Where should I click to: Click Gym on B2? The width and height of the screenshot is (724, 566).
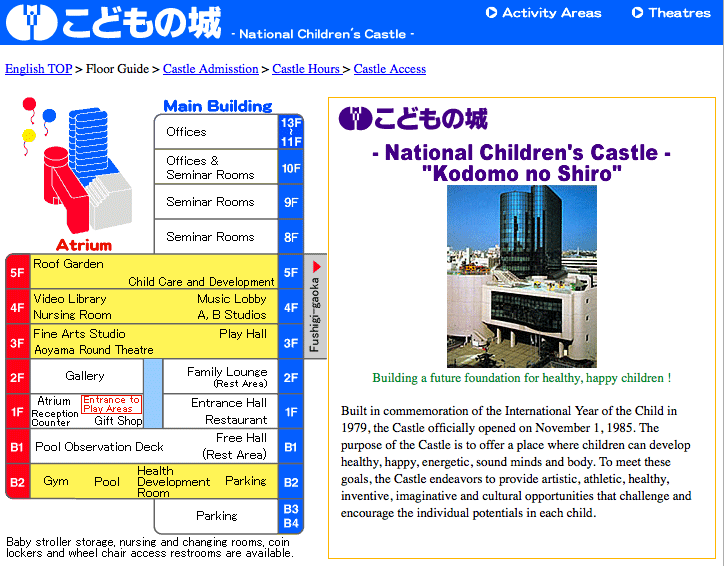(x=56, y=481)
